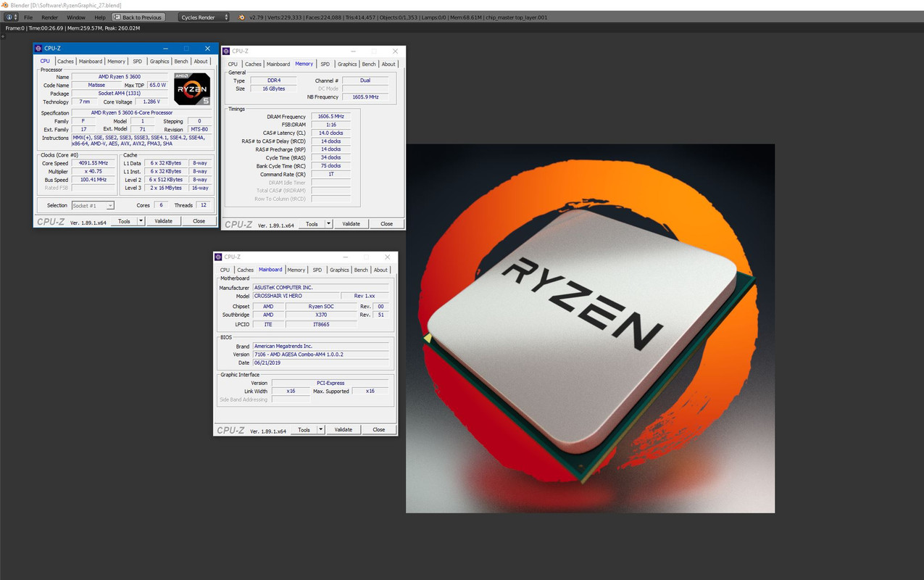Click the Back to Previous button
Viewport: 924px width, 580px height.
tap(138, 17)
